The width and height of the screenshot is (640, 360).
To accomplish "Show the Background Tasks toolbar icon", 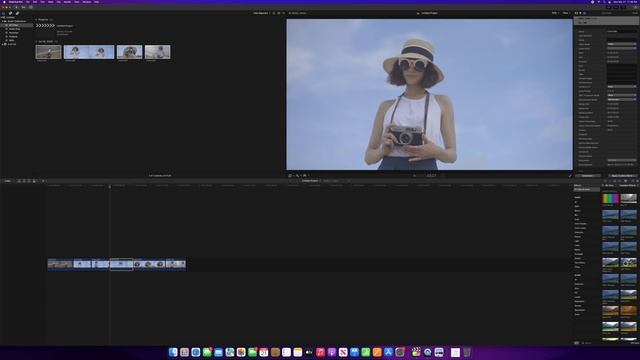I will click(x=31, y=7).
